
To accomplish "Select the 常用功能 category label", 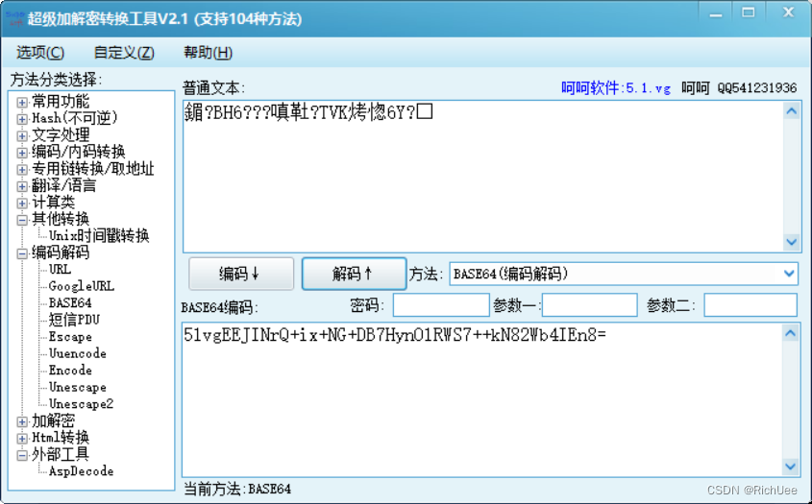I will click(x=61, y=102).
